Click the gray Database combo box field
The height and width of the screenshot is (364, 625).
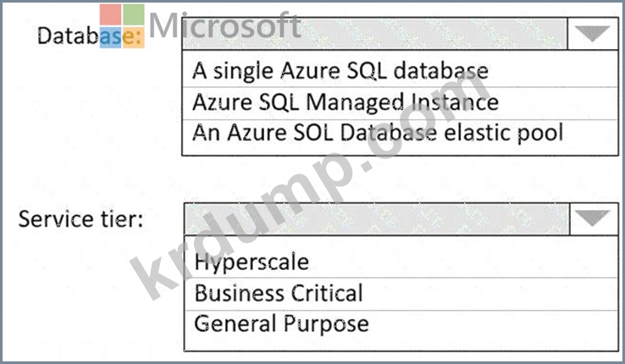[x=374, y=34]
